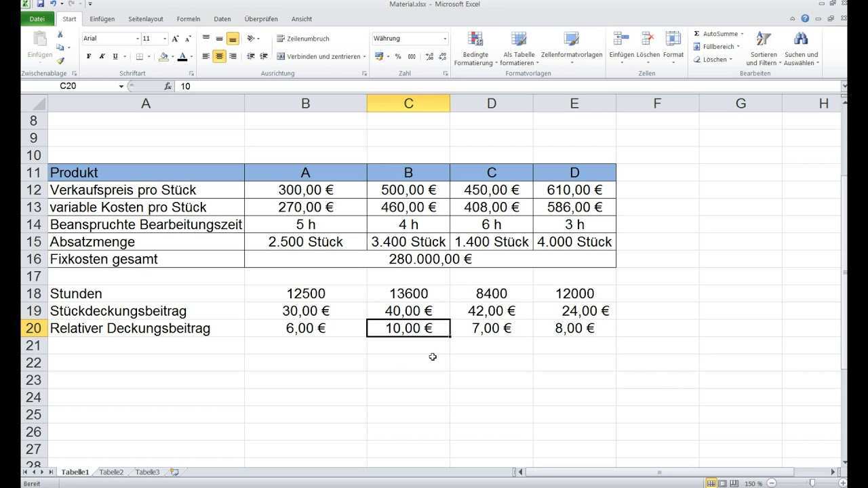This screenshot has width=868, height=488.
Task: Click the format painter brush icon
Action: coord(60,60)
